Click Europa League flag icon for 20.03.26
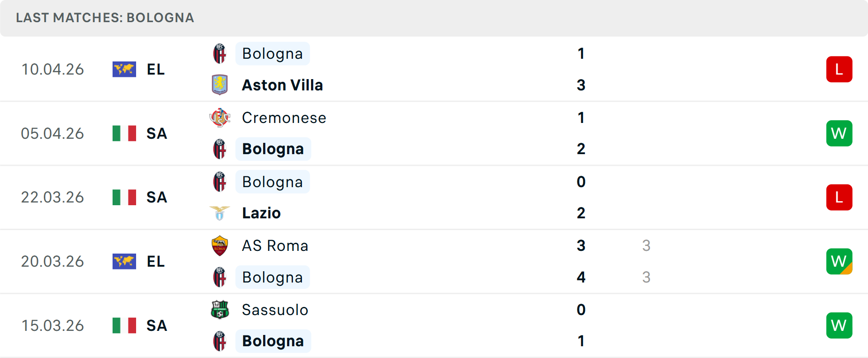Image resolution: width=868 pixels, height=358 pixels. pos(124,261)
